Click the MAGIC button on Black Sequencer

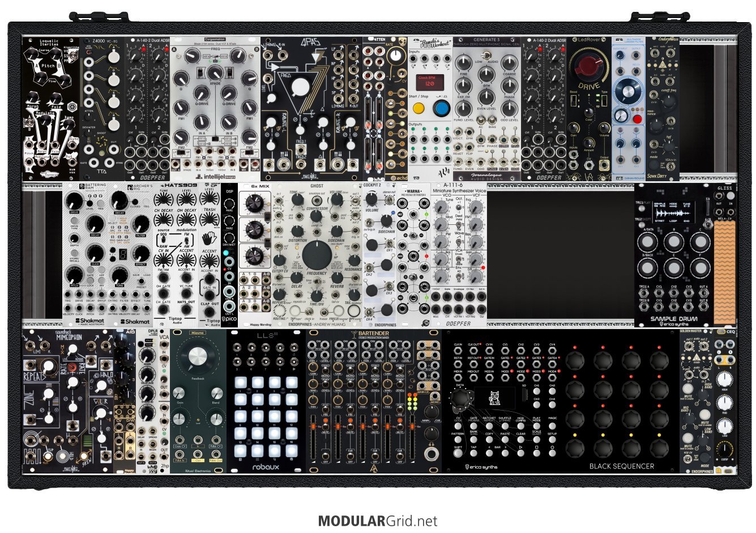[552, 426]
